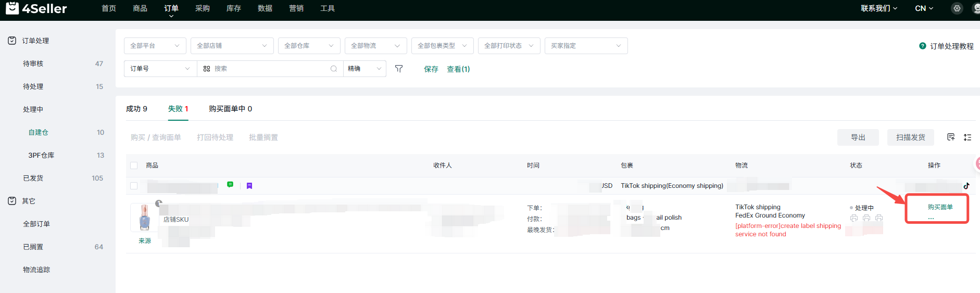Click the filter funnel icon
Screen dimensions: 980x293
click(399, 69)
